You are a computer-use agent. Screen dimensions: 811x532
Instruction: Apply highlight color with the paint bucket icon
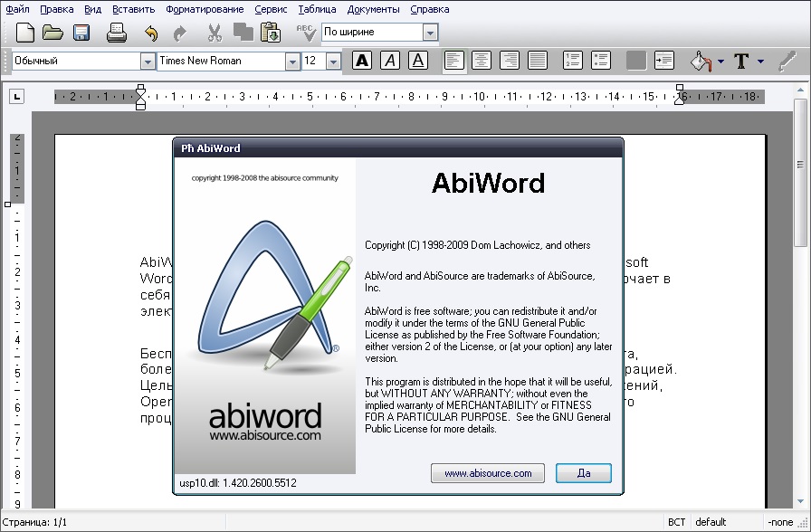[701, 62]
